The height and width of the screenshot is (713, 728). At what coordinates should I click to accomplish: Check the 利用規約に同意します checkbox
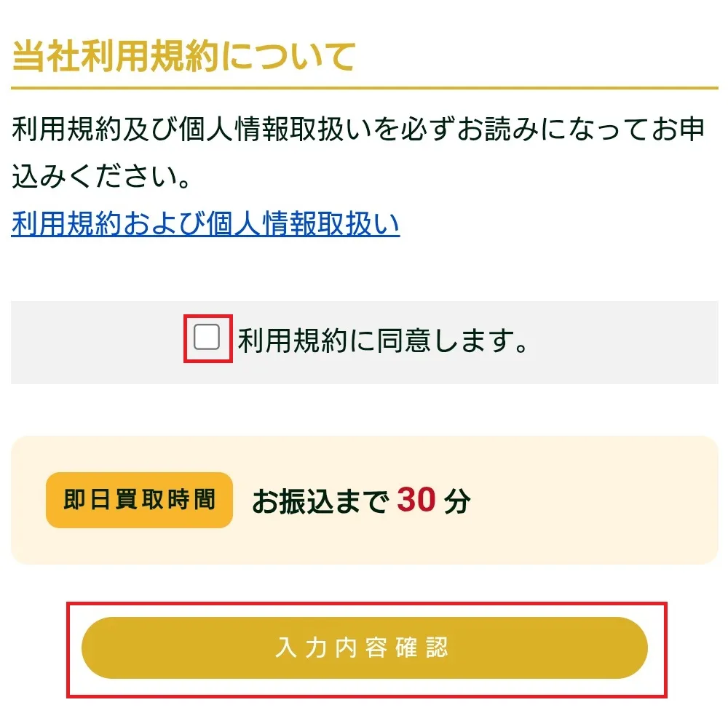pos(207,338)
